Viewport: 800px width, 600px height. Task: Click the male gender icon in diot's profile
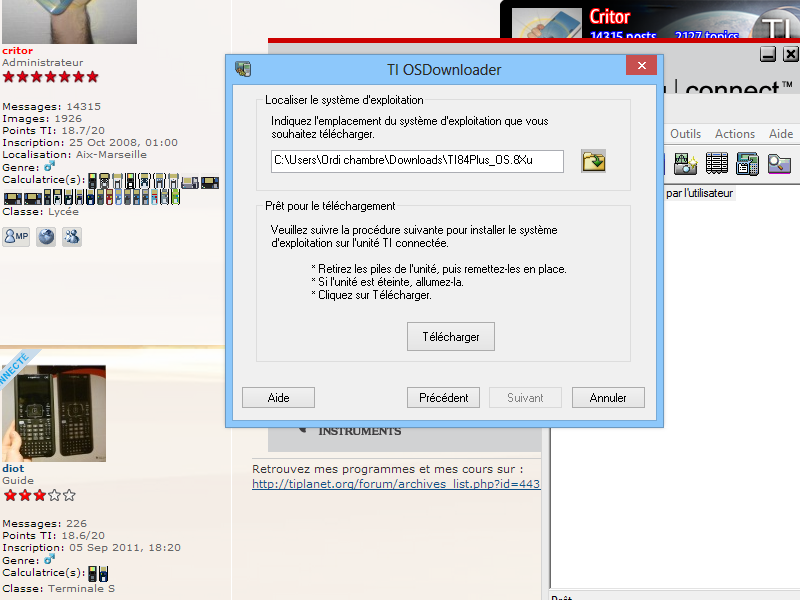(49, 559)
